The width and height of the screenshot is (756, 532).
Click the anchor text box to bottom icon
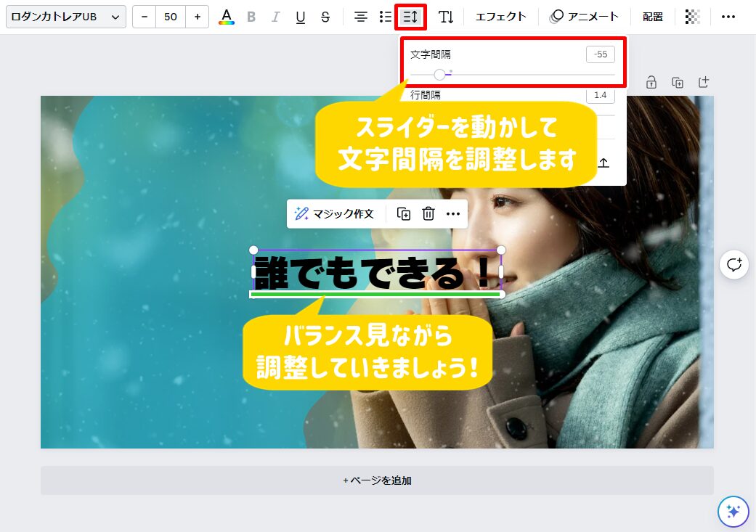(x=603, y=163)
